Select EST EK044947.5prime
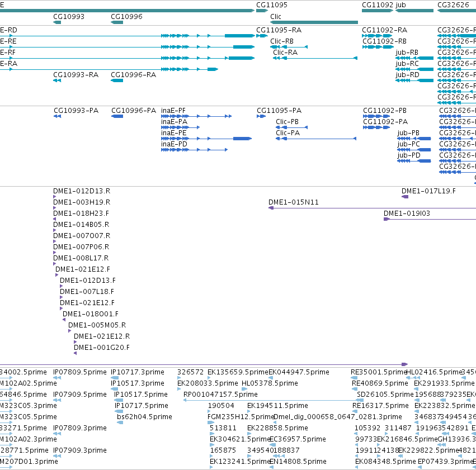476x470 pixels. pyautogui.click(x=271, y=378)
